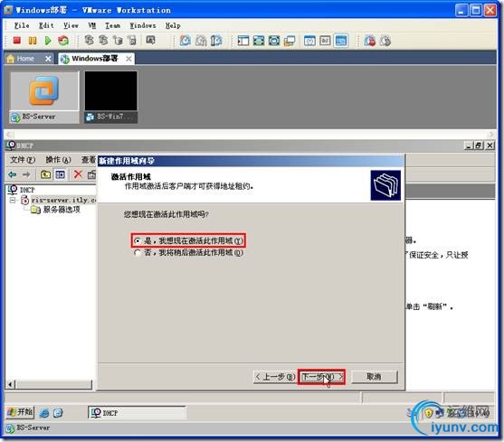The image size is (504, 442).
Task: Open the VM menu
Action: tap(92, 25)
